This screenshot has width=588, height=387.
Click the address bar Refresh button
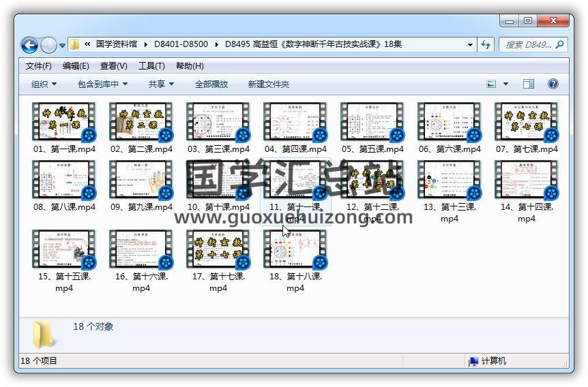pos(486,45)
